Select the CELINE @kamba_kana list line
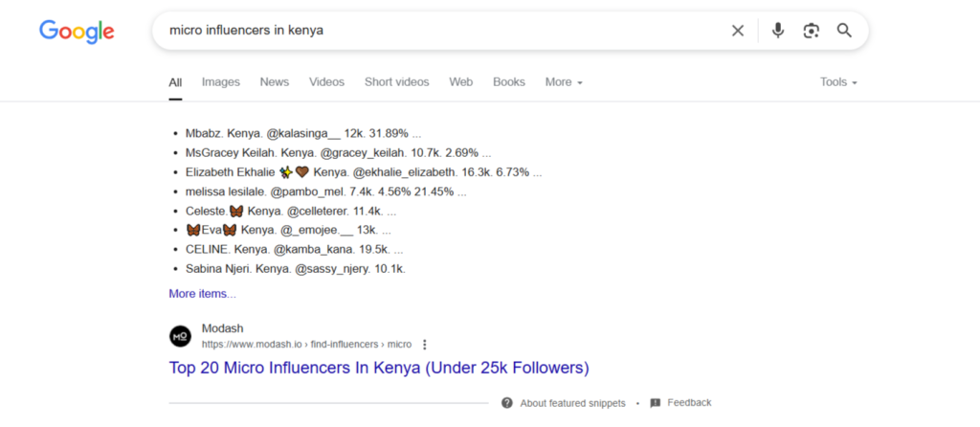The height and width of the screenshot is (427, 980). 295,250
